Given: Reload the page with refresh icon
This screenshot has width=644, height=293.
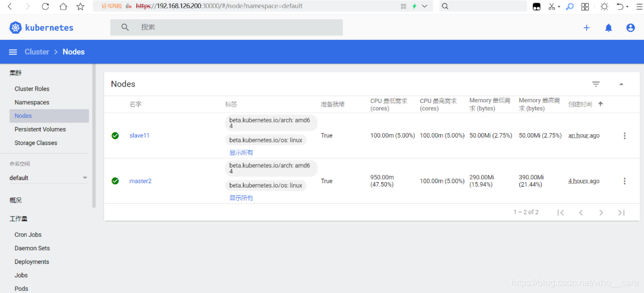Looking at the screenshot, I should point(45,6).
